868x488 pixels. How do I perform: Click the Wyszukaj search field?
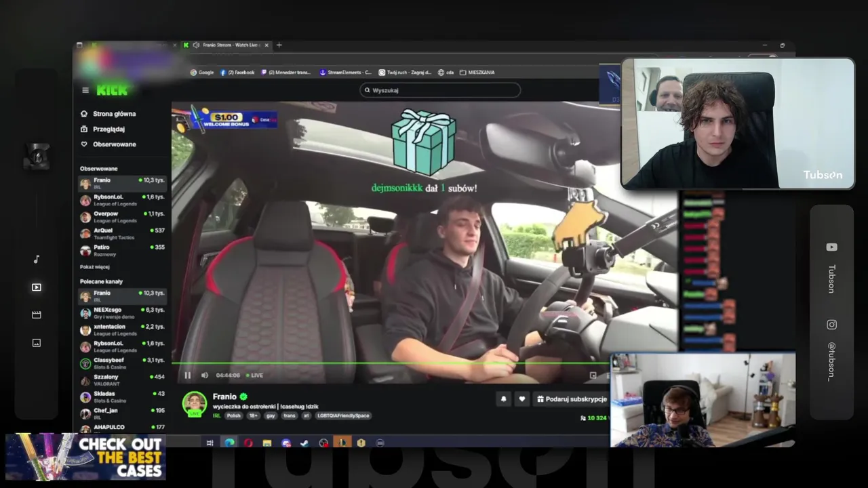[440, 90]
